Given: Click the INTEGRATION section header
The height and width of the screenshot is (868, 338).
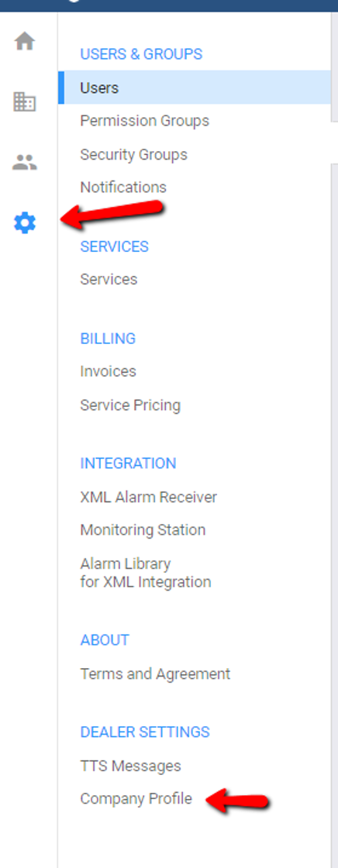Looking at the screenshot, I should pos(128,463).
